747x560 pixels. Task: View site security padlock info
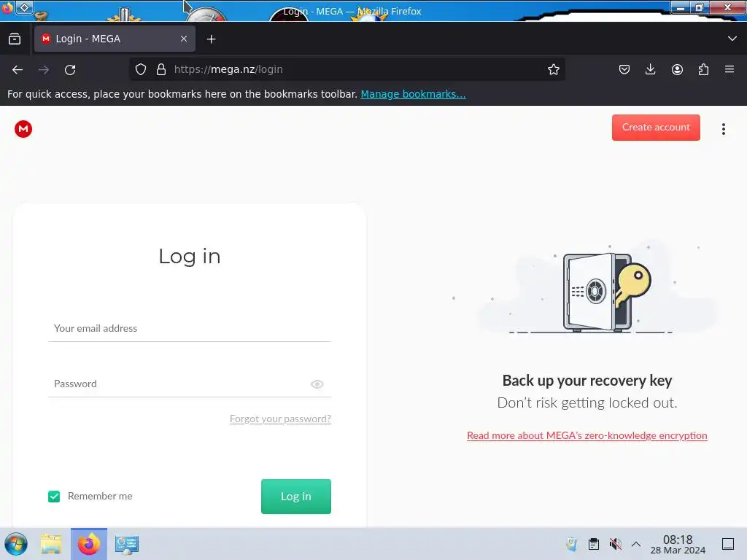[x=161, y=69]
